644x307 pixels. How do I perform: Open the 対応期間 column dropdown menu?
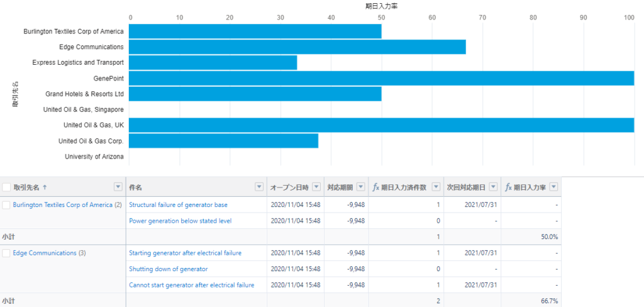[x=360, y=187]
